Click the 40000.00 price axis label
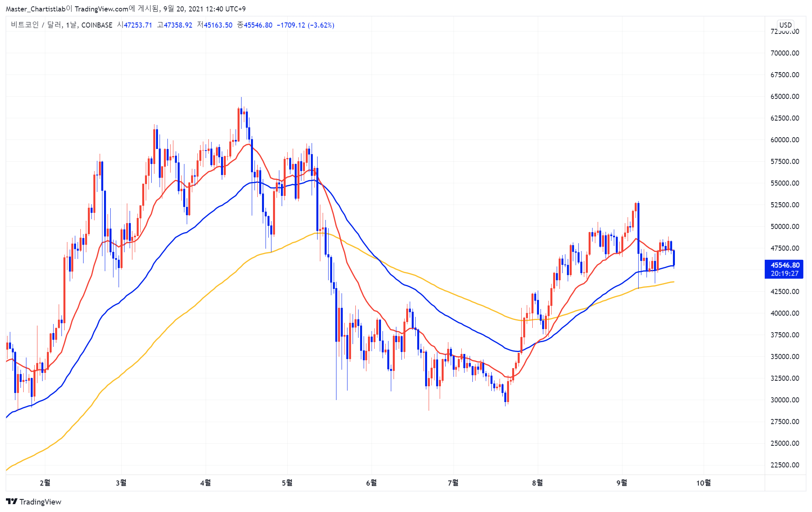This screenshot has width=812, height=512. point(785,313)
